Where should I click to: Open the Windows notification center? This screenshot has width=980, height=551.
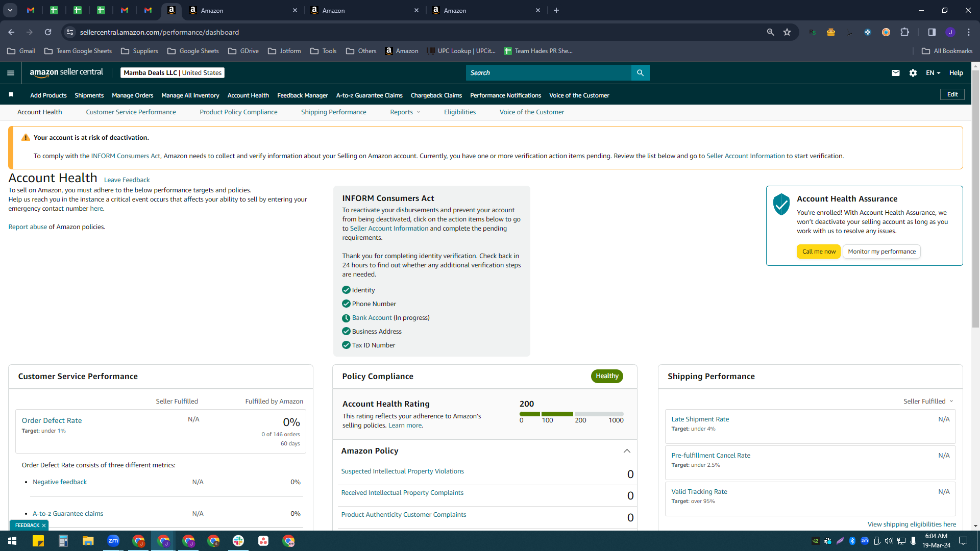tap(963, 541)
